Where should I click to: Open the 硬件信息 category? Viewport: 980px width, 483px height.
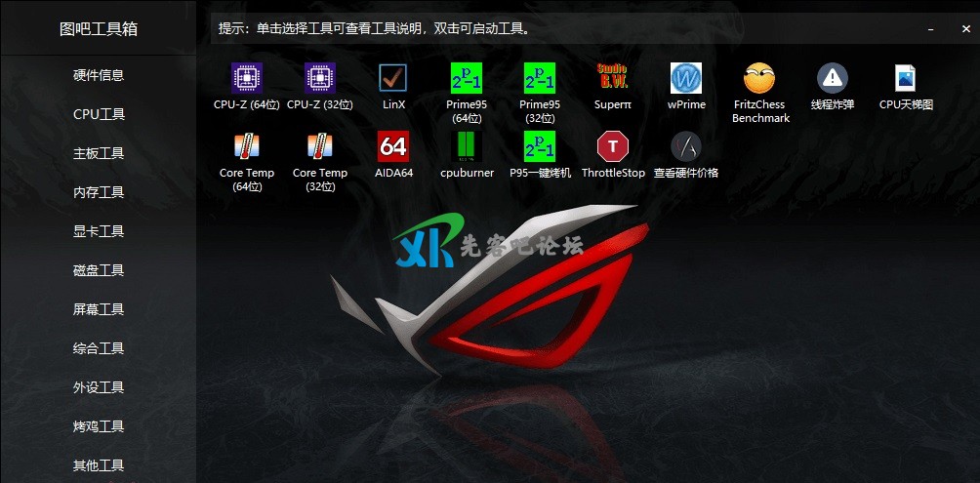coord(99,75)
